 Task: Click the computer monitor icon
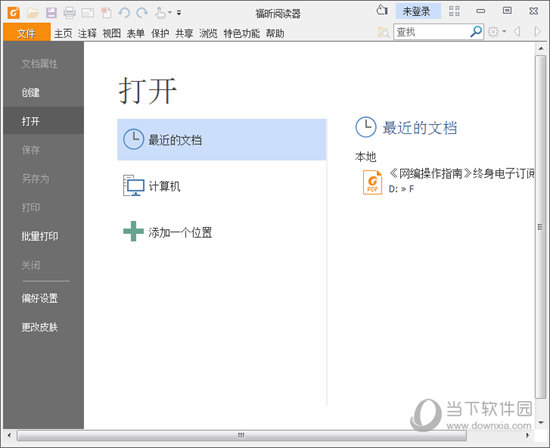pos(133,185)
